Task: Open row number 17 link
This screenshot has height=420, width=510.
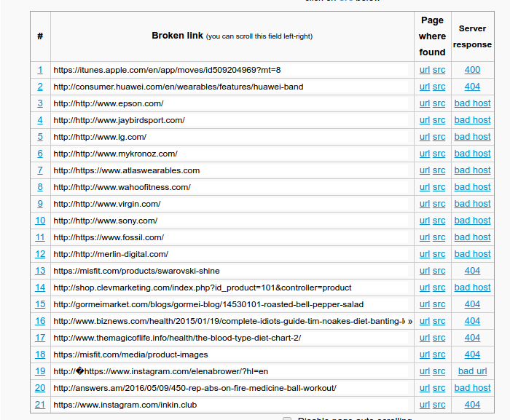Action: (x=40, y=338)
